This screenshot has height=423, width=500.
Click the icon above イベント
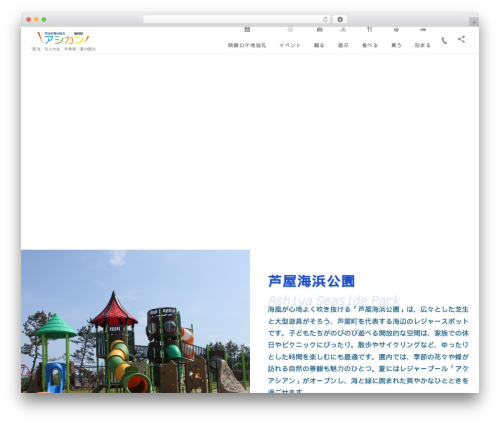(x=290, y=30)
